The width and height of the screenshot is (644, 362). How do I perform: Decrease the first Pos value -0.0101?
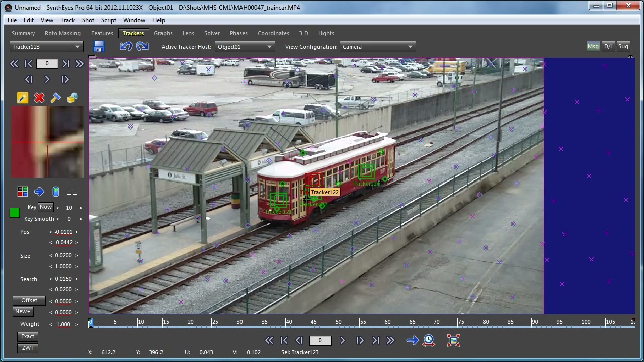tap(51, 232)
